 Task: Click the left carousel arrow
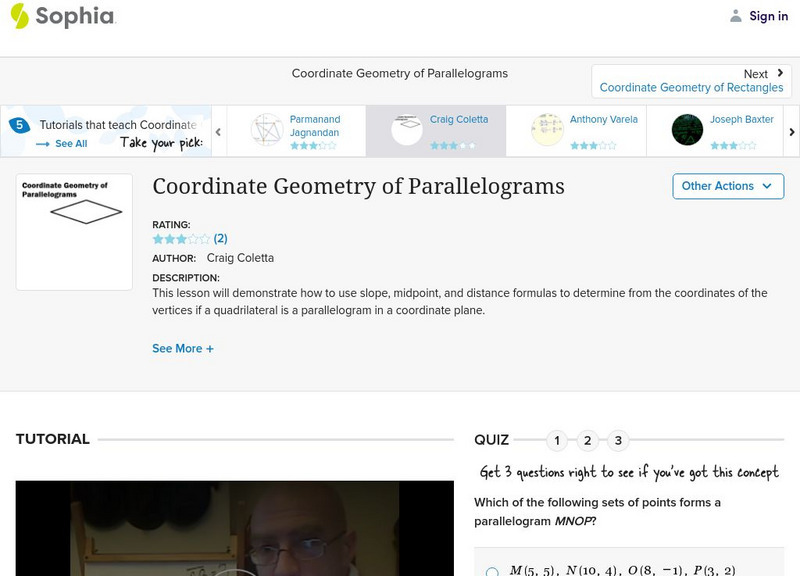click(x=219, y=130)
